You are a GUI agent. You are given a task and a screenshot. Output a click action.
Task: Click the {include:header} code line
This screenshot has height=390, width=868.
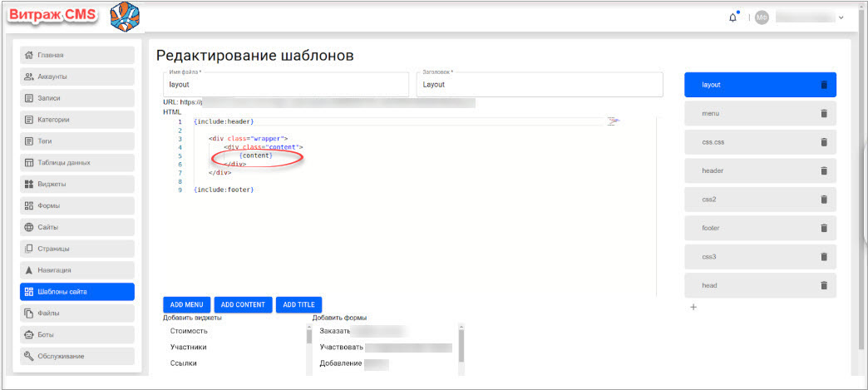(224, 121)
